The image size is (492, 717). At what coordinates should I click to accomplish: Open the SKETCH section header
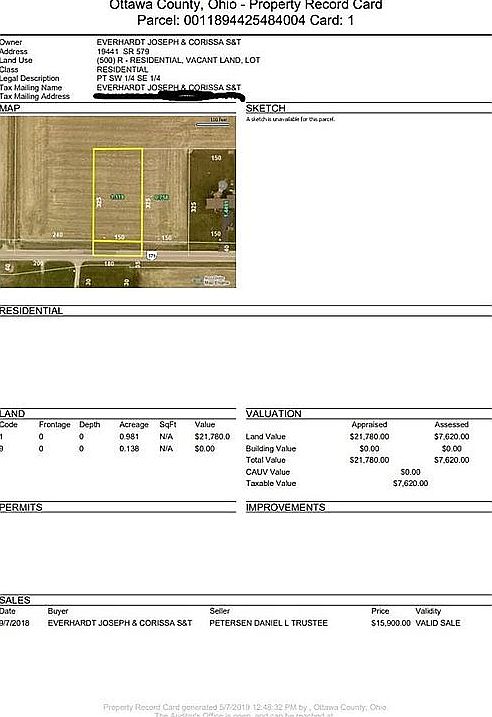[266, 108]
